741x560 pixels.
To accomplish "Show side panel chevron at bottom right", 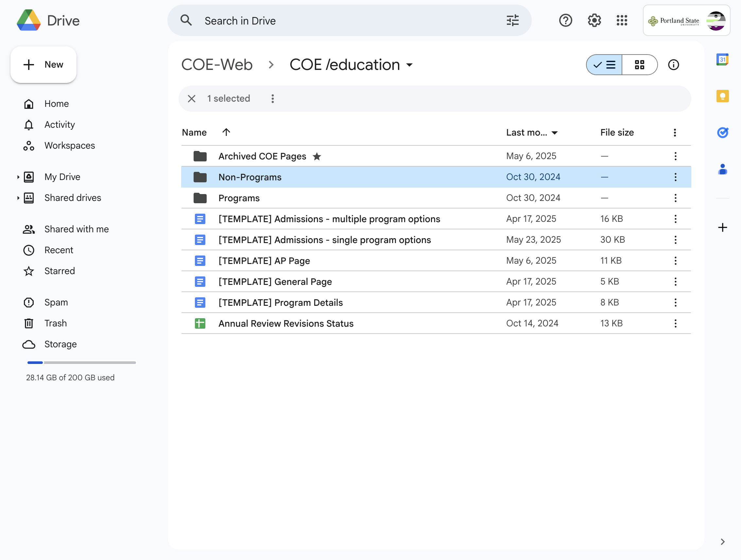I will coord(723,542).
